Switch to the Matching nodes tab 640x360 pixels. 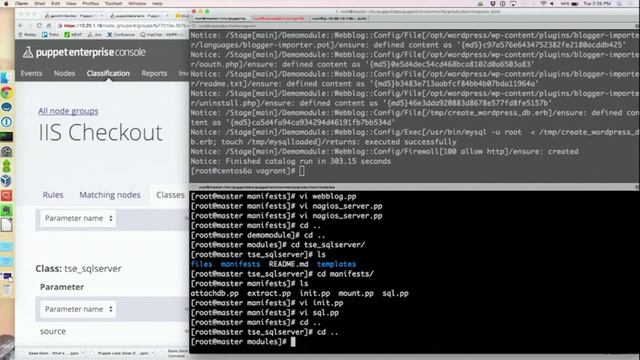coord(110,195)
